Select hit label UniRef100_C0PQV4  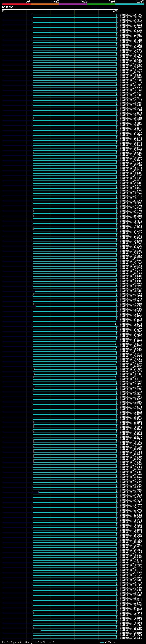pos(131,268)
